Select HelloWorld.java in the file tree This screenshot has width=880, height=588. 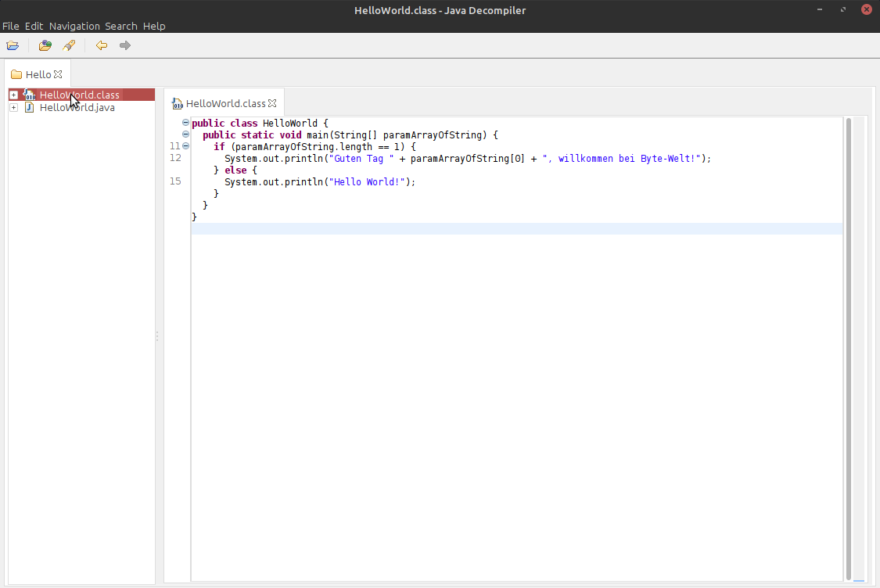click(77, 107)
